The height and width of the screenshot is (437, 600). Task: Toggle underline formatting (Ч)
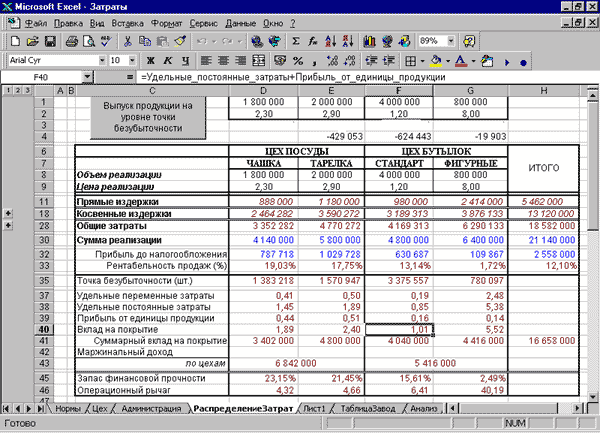(x=185, y=61)
